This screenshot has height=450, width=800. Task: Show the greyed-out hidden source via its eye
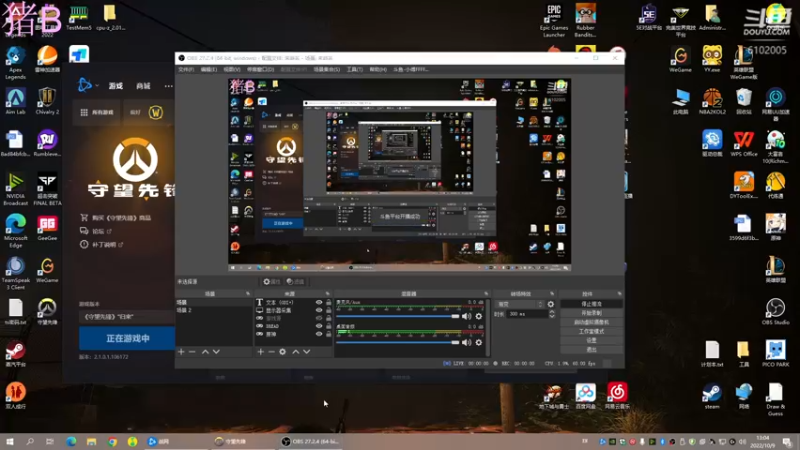pos(319,318)
